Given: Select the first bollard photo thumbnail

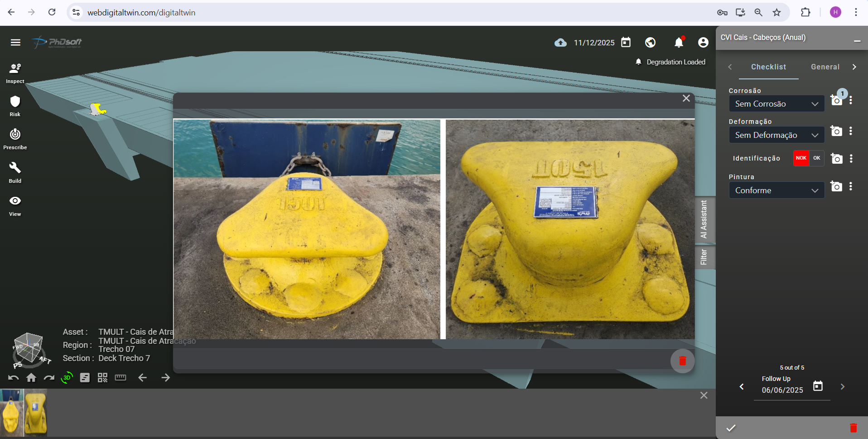Looking at the screenshot, I should 12,413.
